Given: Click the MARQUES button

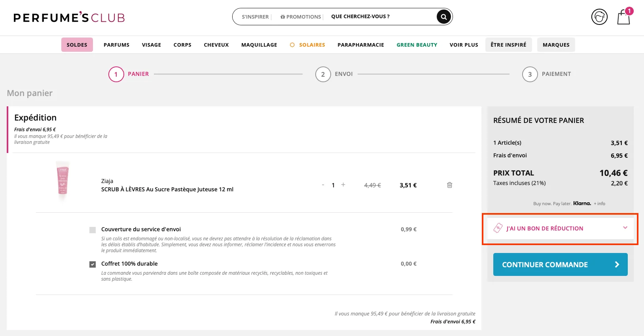Looking at the screenshot, I should (556, 45).
